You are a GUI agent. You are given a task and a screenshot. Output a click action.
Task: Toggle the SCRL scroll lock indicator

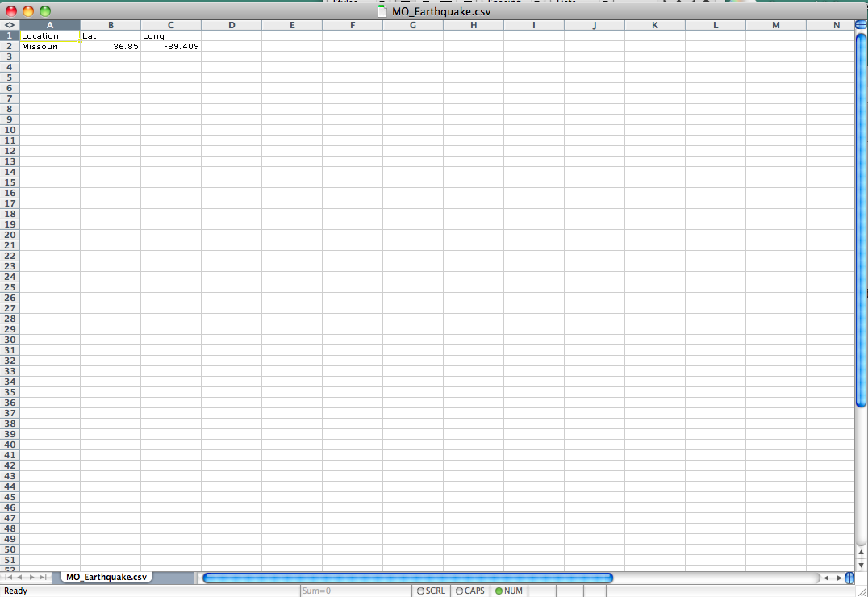[431, 591]
